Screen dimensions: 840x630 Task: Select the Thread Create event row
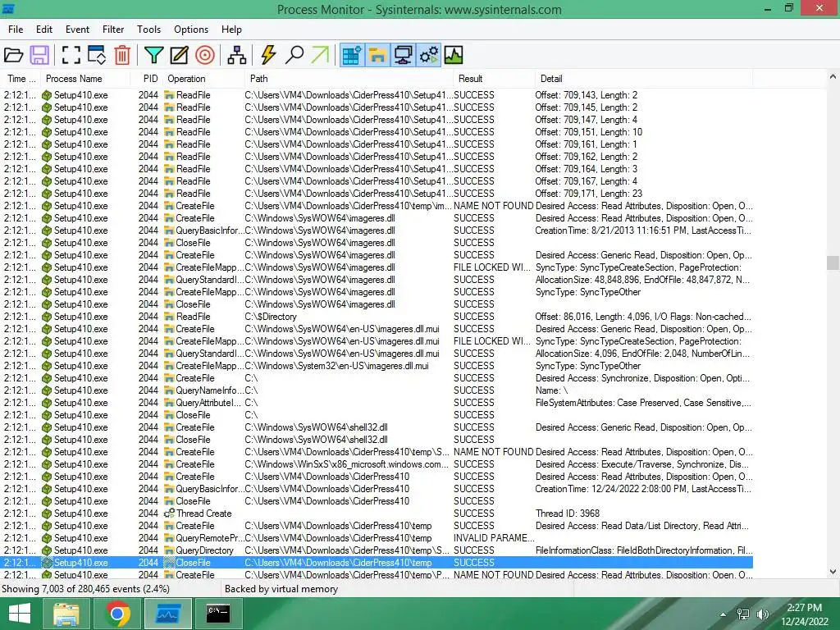[x=377, y=514]
